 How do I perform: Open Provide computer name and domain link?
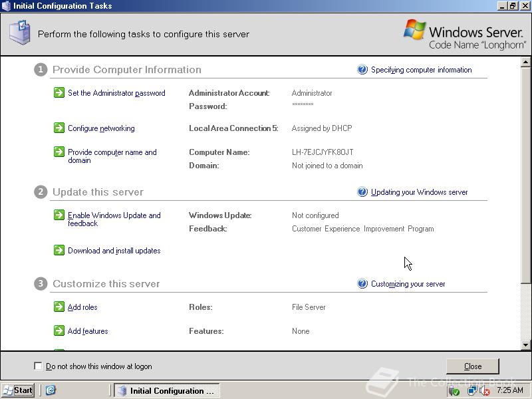(112, 156)
